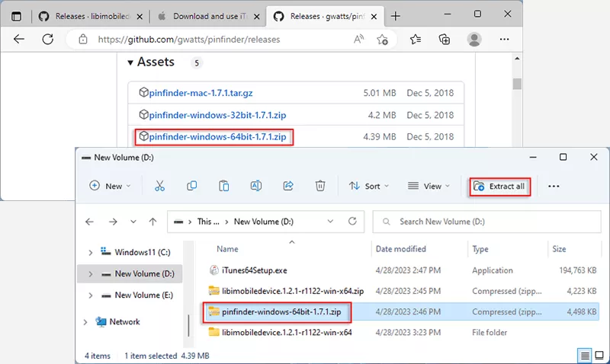The width and height of the screenshot is (610, 364).
Task: Click the Cut scissors icon in Explorer toolbar
Action: pyautogui.click(x=159, y=186)
